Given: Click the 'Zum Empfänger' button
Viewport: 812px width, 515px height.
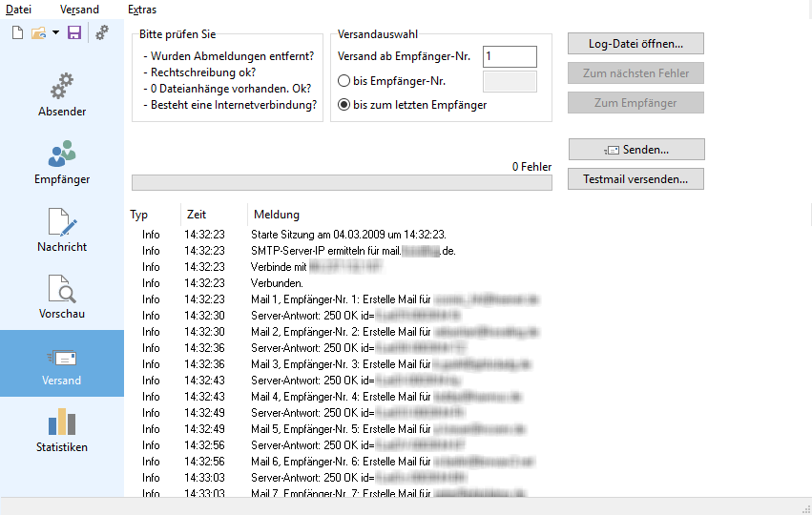Looking at the screenshot, I should click(x=635, y=102).
